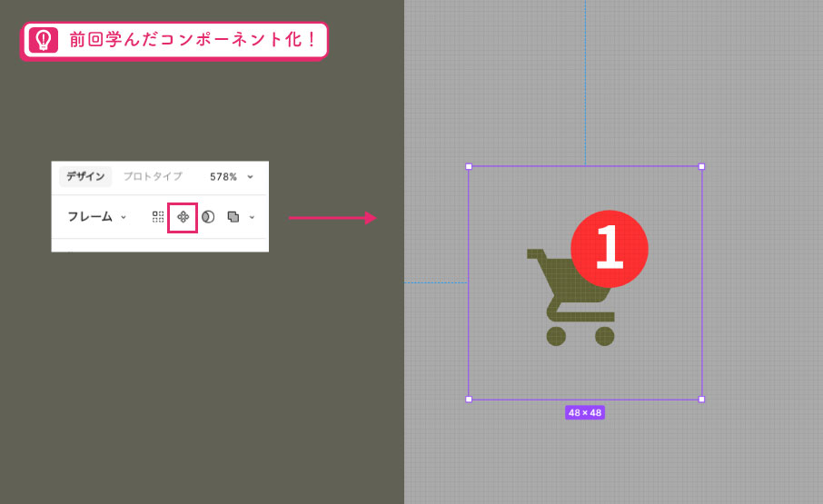
Task: Click the 48 × 48 size label
Action: click(585, 413)
